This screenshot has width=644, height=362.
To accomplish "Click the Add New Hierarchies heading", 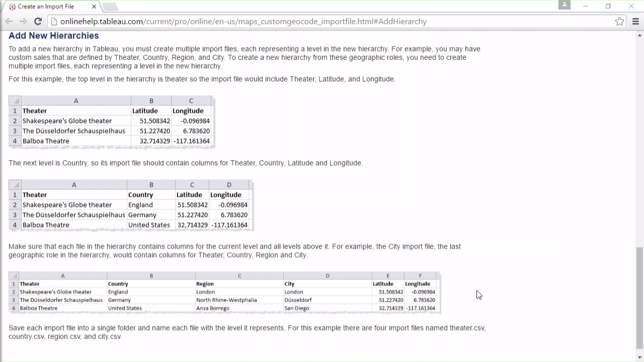I will [x=53, y=36].
